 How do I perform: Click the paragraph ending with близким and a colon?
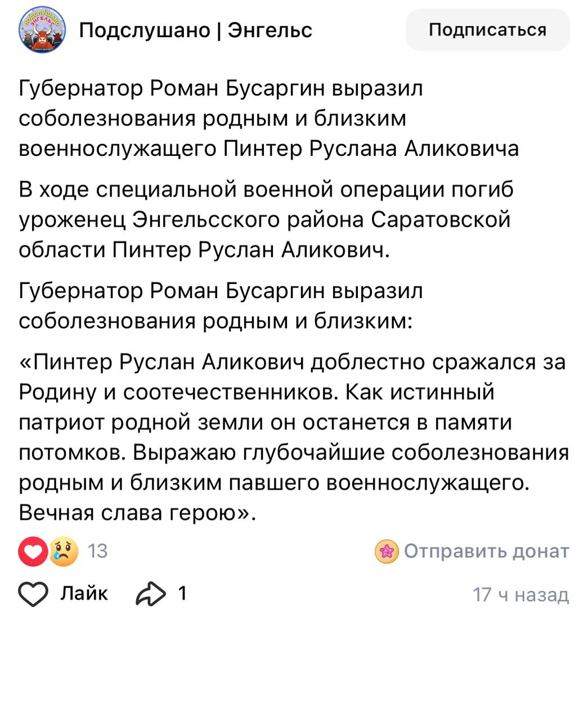point(220,306)
